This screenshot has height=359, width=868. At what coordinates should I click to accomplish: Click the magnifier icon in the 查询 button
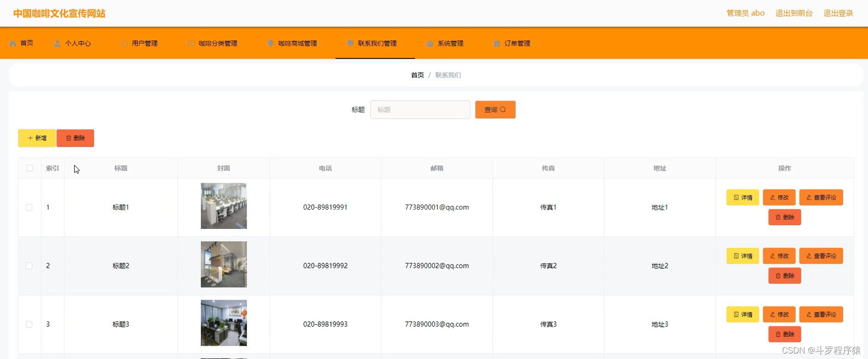click(x=503, y=109)
